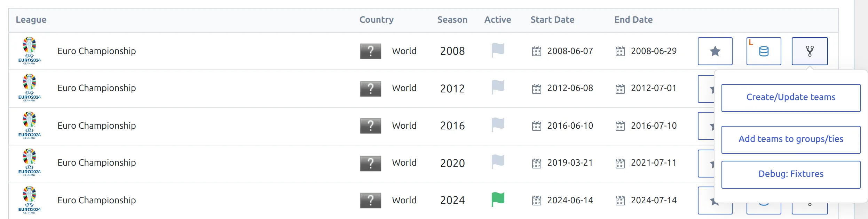
Task: Open Debug: Fixtures option
Action: 791,174
